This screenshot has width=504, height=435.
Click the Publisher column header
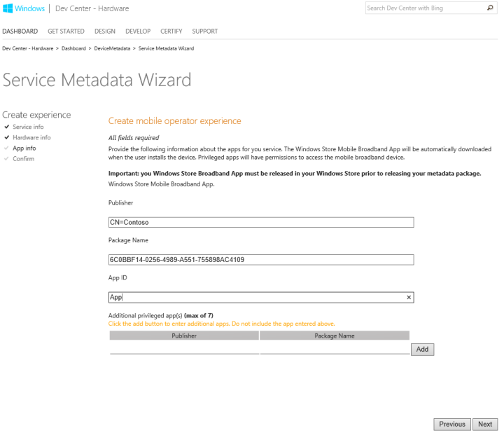pyautogui.click(x=184, y=336)
